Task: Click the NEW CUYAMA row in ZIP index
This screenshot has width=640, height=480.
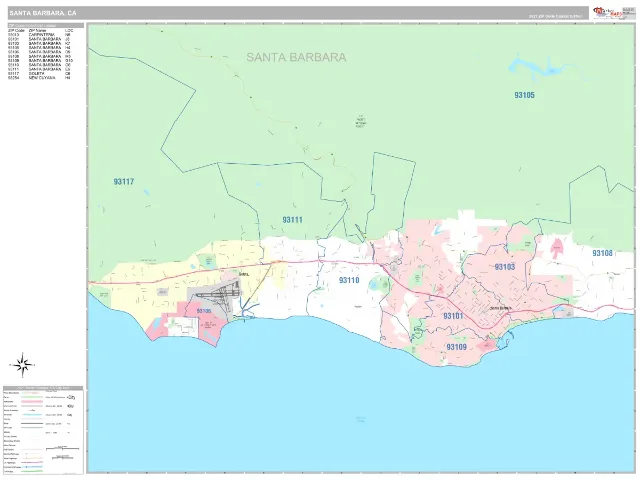Action: pyautogui.click(x=39, y=78)
